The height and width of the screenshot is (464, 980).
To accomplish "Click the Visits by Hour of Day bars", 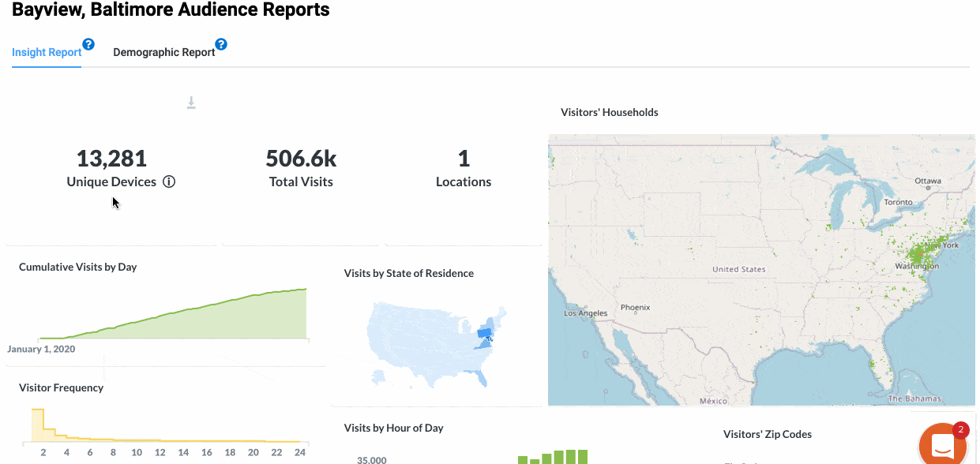I will [x=553, y=457].
